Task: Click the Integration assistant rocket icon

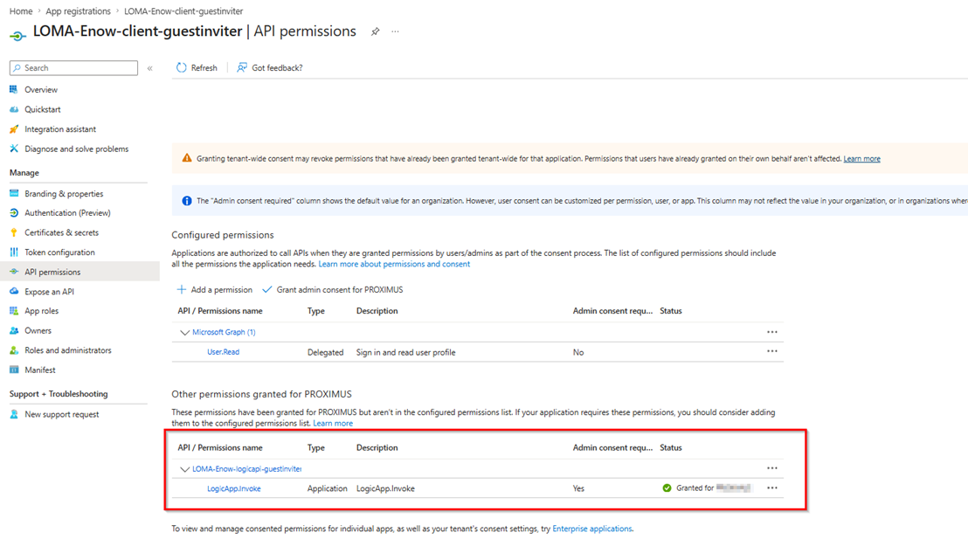Action: (x=14, y=129)
